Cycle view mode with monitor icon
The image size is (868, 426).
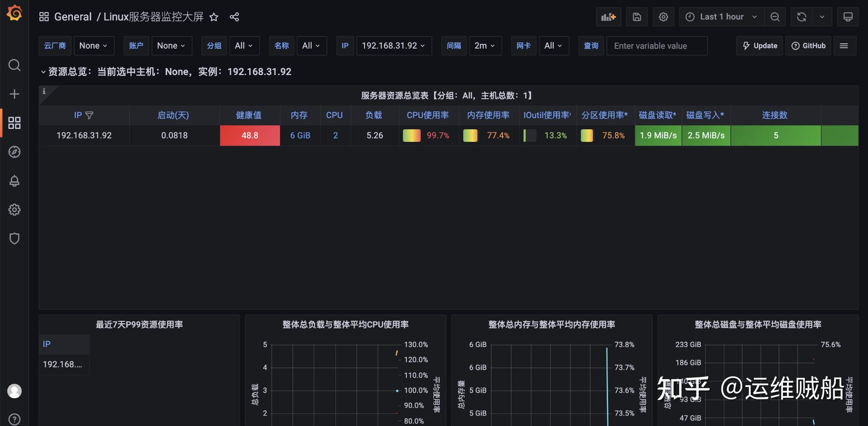(848, 17)
